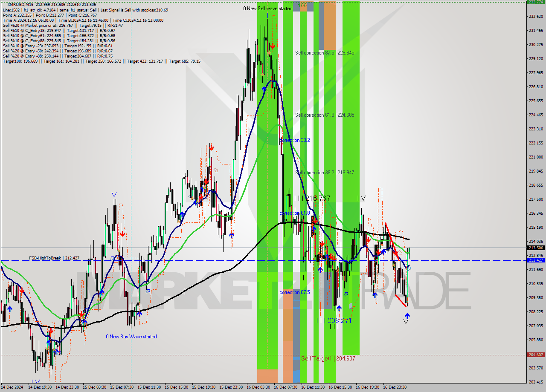Select the 'Sell %10 @ C_Entry88: 229.845' line
The height and width of the screenshot is (392, 546).
point(59,40)
